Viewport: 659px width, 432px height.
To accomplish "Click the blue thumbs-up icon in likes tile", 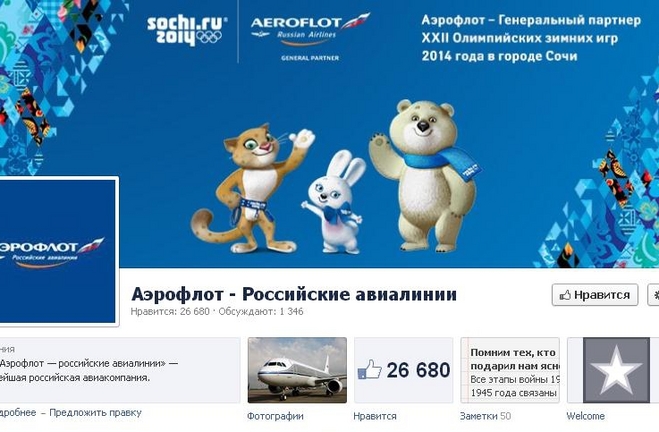I will point(369,370).
